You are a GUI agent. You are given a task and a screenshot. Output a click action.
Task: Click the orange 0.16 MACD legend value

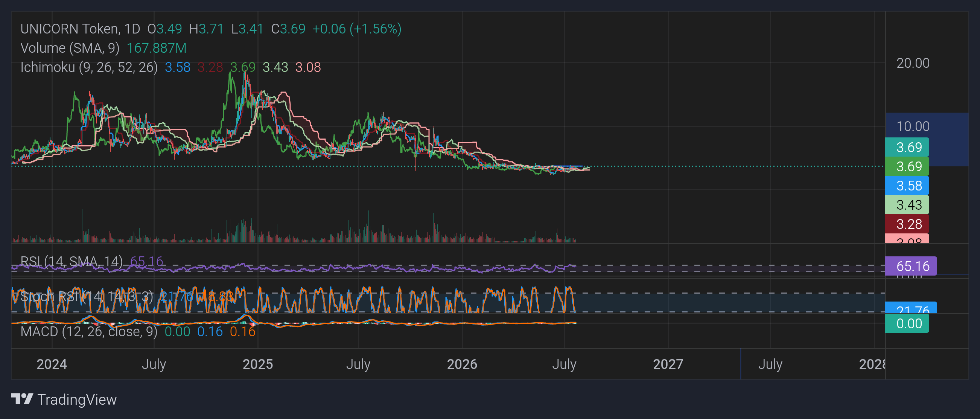(243, 331)
